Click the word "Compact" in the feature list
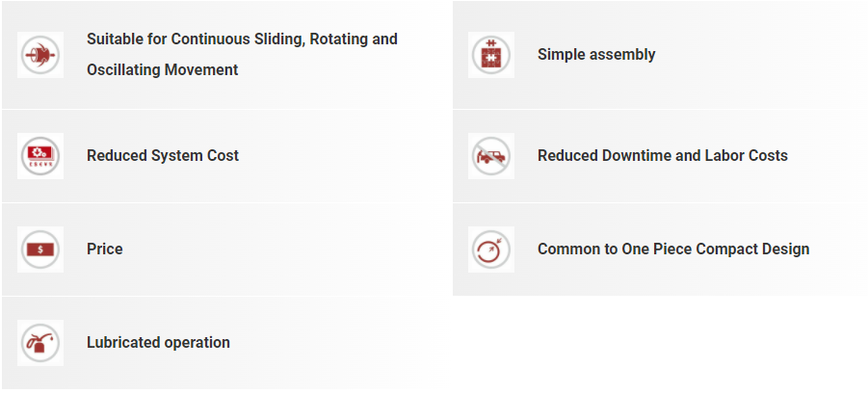This screenshot has width=868, height=394. [728, 250]
